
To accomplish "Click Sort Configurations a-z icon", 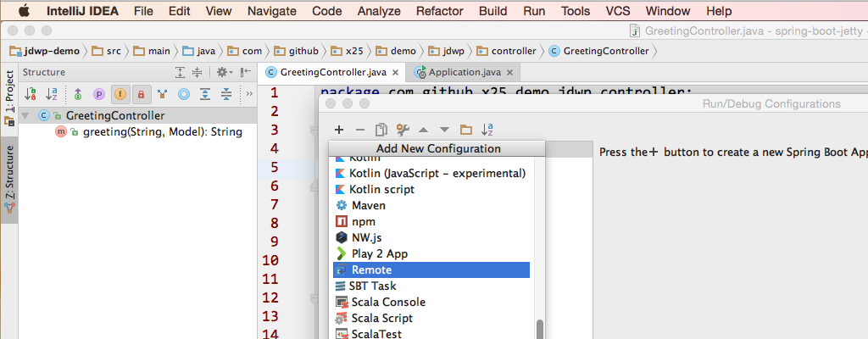I will pyautogui.click(x=487, y=130).
